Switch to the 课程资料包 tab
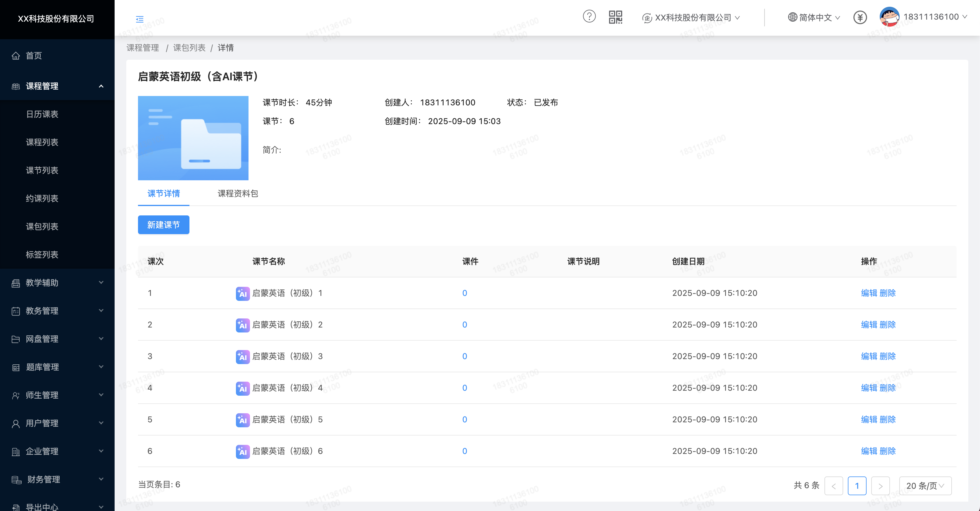 coord(238,193)
